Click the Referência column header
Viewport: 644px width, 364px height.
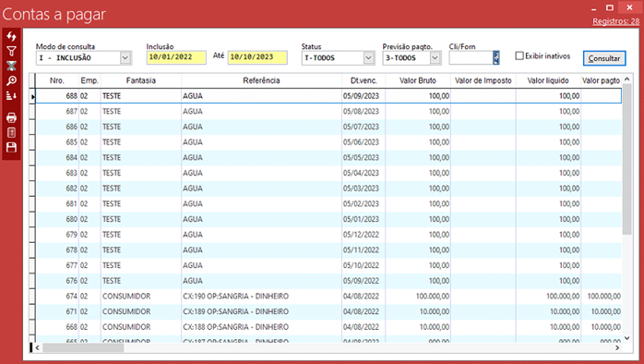pyautogui.click(x=261, y=80)
